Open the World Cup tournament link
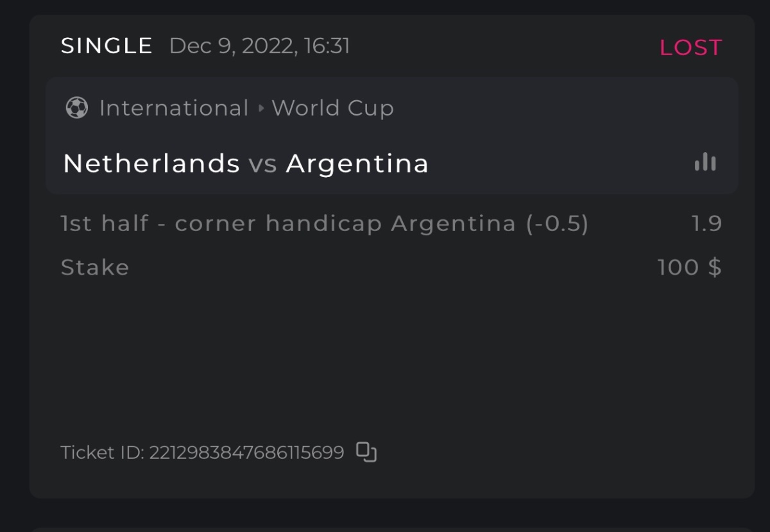 [332, 108]
